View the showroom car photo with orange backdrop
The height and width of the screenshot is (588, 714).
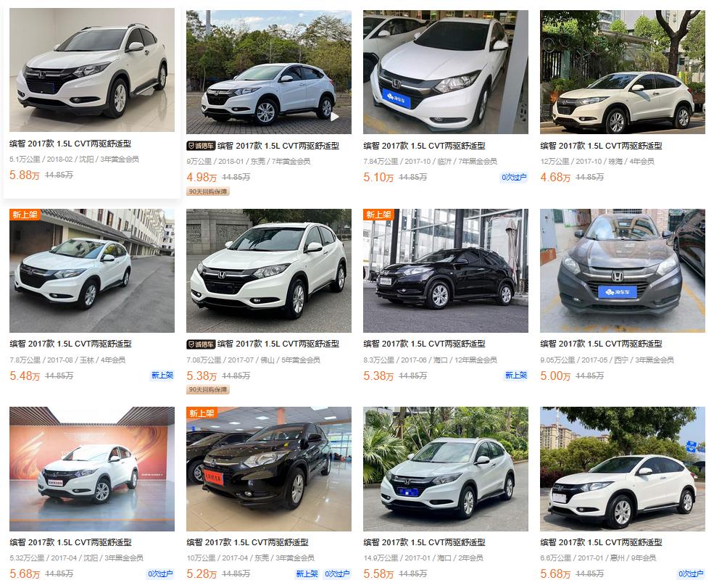click(92, 469)
